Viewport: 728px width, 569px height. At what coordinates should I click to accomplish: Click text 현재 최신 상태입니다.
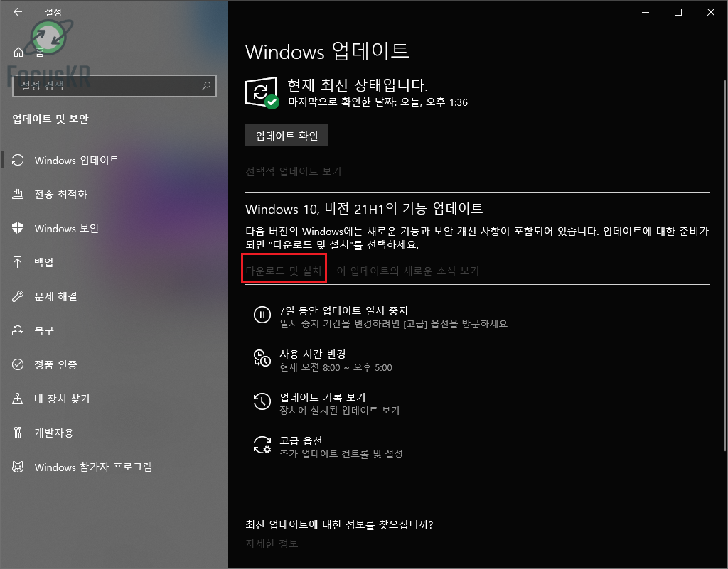(x=358, y=85)
